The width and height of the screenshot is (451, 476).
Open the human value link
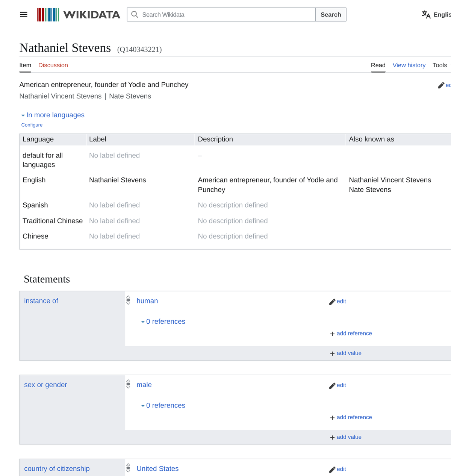[x=147, y=301]
